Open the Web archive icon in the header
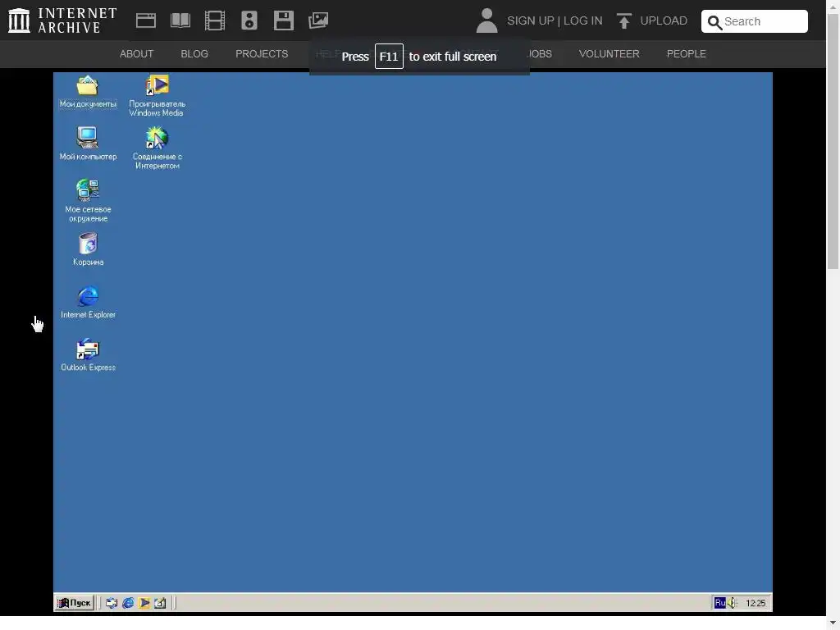This screenshot has height=630, width=840. pyautogui.click(x=146, y=21)
